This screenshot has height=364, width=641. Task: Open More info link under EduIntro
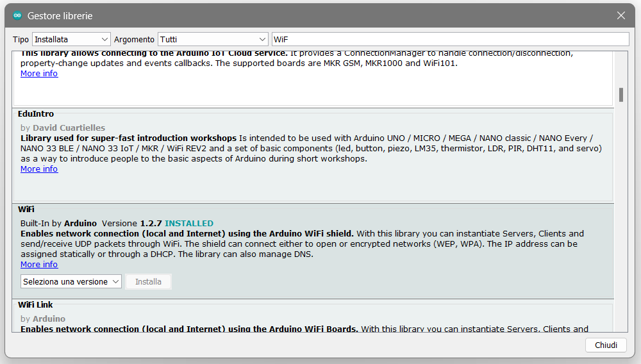[39, 169]
